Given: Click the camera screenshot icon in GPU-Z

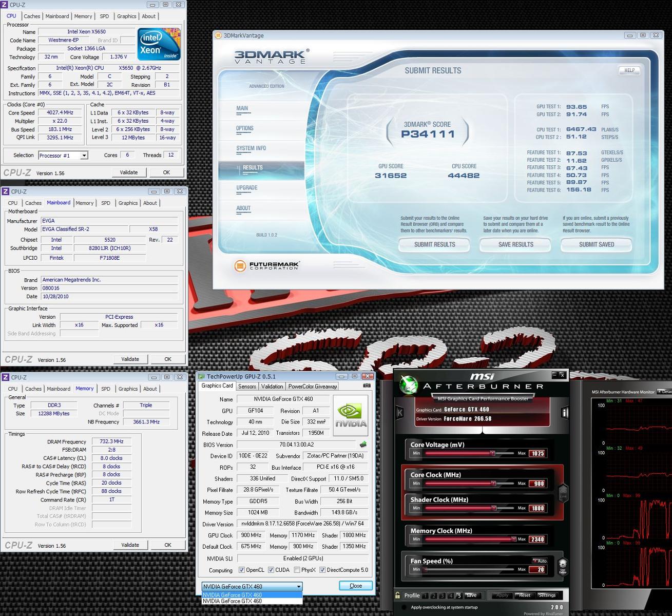Looking at the screenshot, I should point(367,386).
